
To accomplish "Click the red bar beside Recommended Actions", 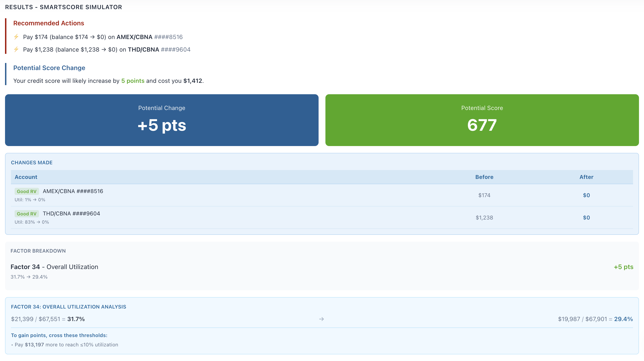I will tap(6, 36).
